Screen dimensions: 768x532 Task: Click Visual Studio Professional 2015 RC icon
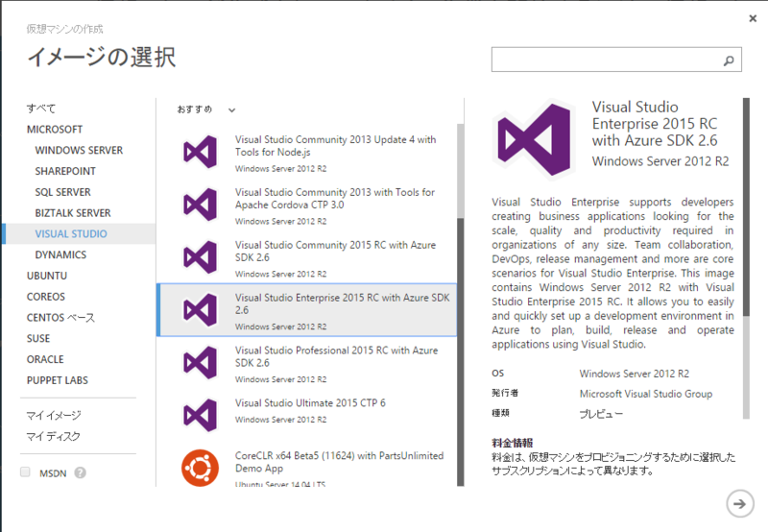(200, 362)
